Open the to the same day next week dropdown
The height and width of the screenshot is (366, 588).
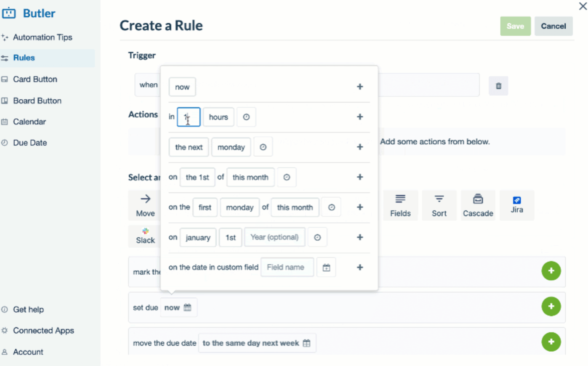coord(257,343)
